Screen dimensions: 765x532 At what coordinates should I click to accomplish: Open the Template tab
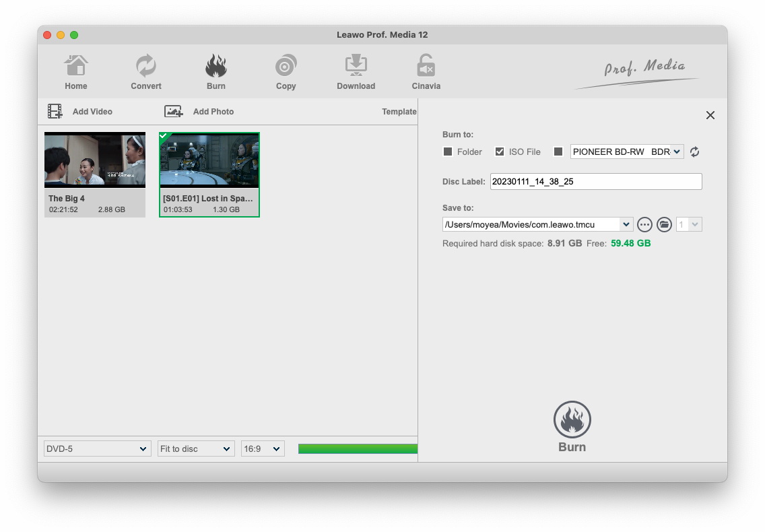pyautogui.click(x=399, y=112)
